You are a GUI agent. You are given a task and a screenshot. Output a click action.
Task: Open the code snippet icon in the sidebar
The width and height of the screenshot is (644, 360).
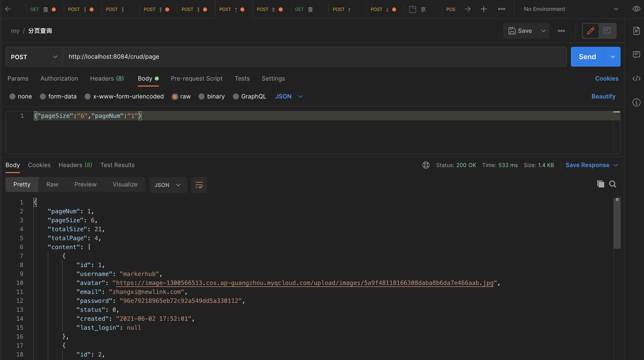[636, 79]
